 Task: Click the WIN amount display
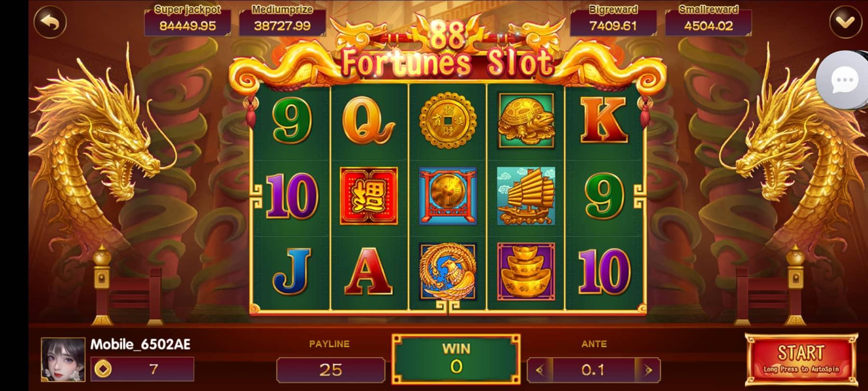(456, 359)
